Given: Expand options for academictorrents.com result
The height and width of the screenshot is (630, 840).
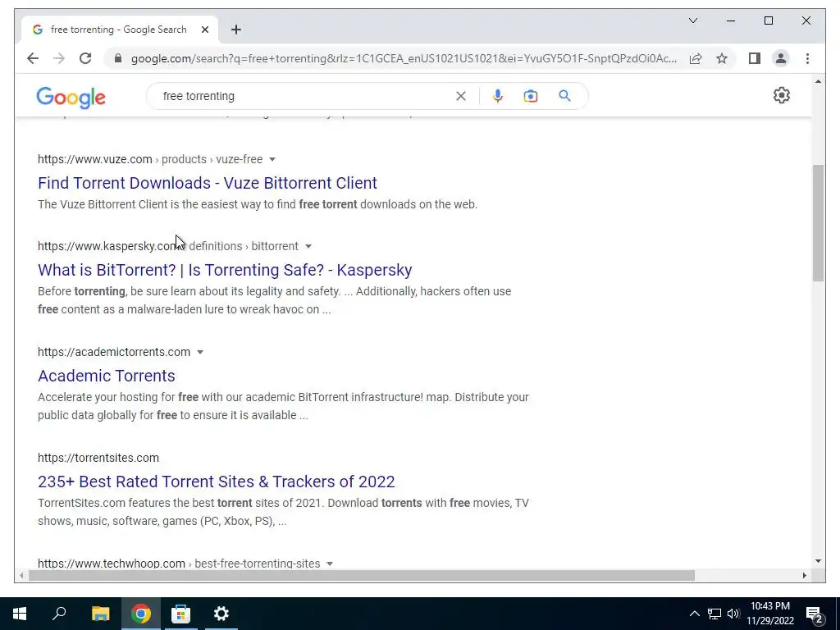Looking at the screenshot, I should click(x=200, y=353).
